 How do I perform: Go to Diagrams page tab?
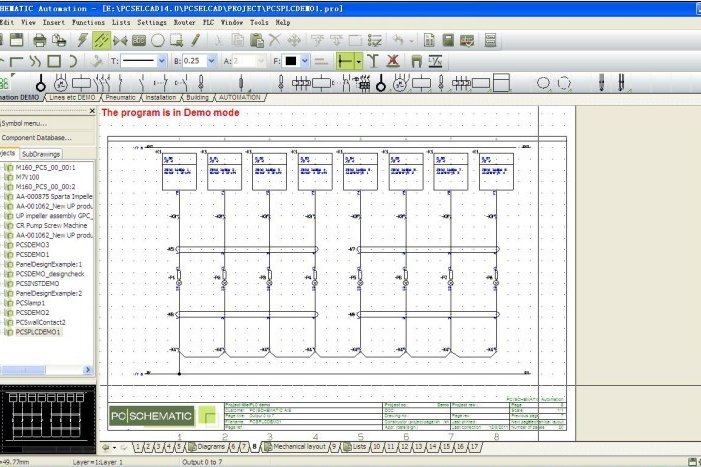(x=207, y=446)
